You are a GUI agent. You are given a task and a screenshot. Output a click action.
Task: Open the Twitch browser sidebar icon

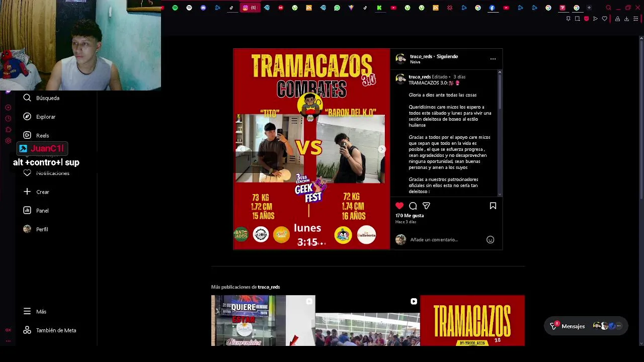pos(8,92)
